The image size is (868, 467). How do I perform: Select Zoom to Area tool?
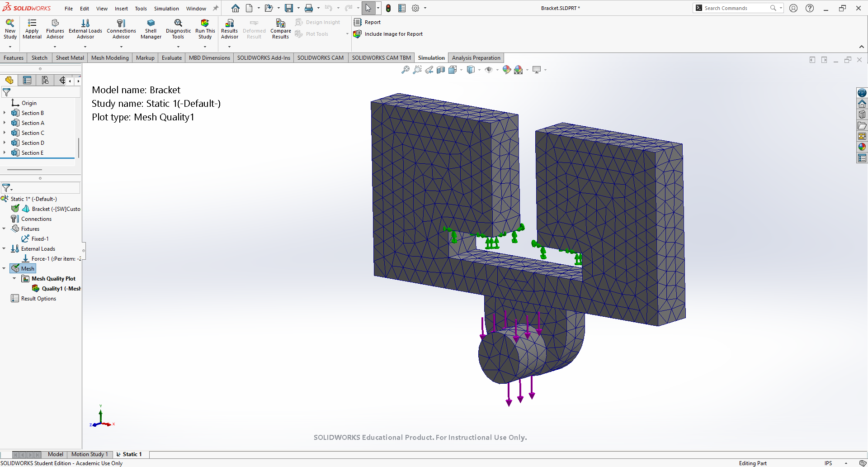417,70
